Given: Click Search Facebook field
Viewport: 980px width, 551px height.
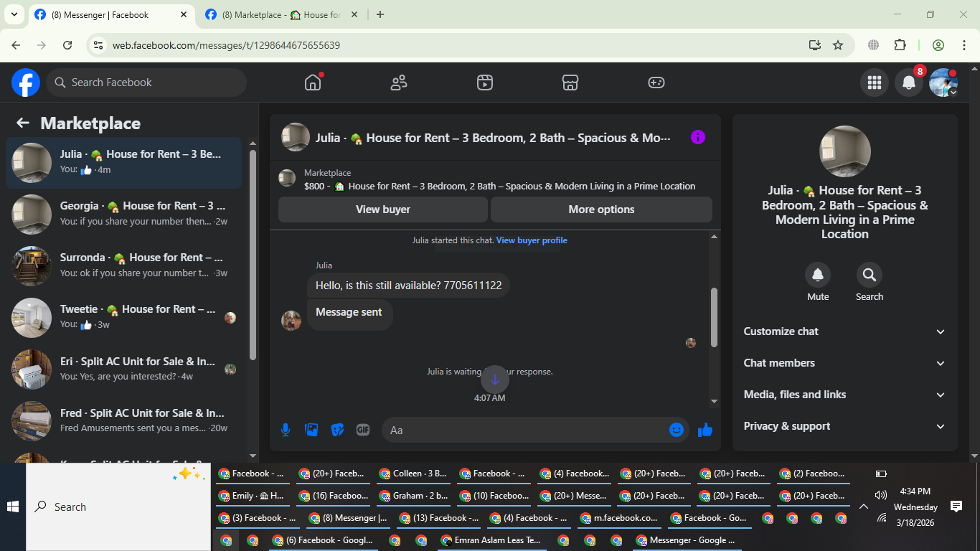Looking at the screenshot, I should [x=146, y=83].
